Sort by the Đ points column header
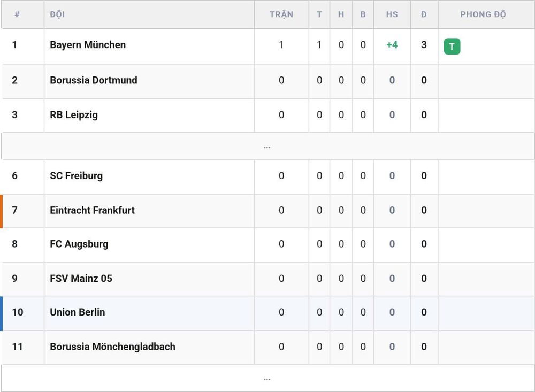 [424, 14]
